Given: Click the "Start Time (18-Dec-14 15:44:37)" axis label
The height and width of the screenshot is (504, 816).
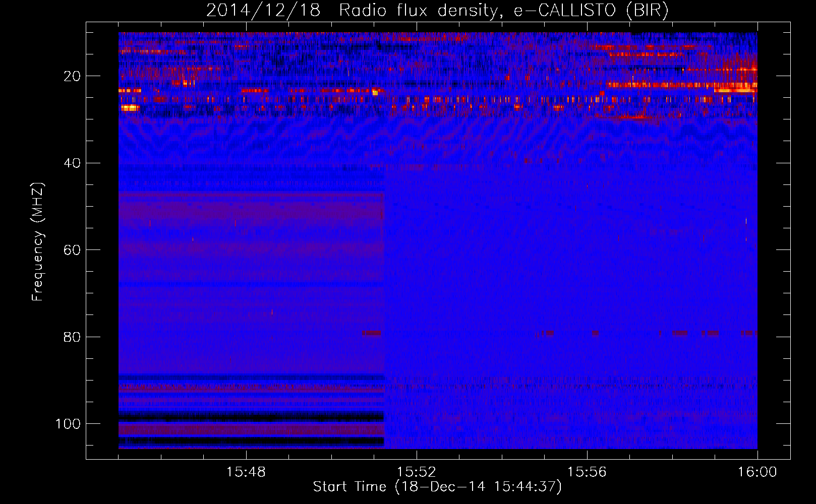Looking at the screenshot, I should coord(437,487).
